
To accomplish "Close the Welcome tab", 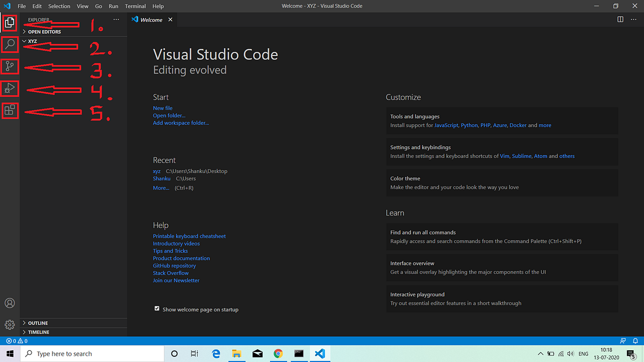I will tap(170, 19).
